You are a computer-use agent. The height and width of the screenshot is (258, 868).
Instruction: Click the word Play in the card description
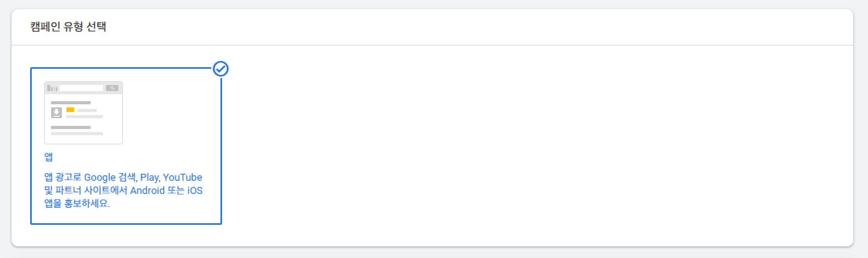[150, 177]
